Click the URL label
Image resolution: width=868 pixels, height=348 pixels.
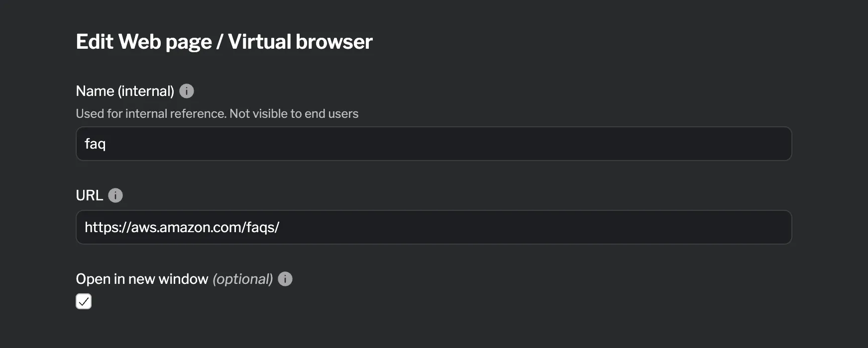point(90,195)
